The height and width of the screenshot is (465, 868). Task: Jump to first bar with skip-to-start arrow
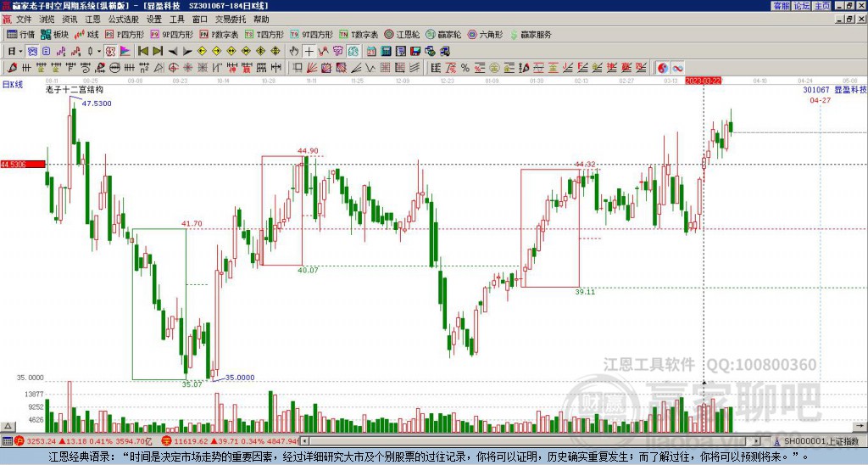(x=142, y=52)
